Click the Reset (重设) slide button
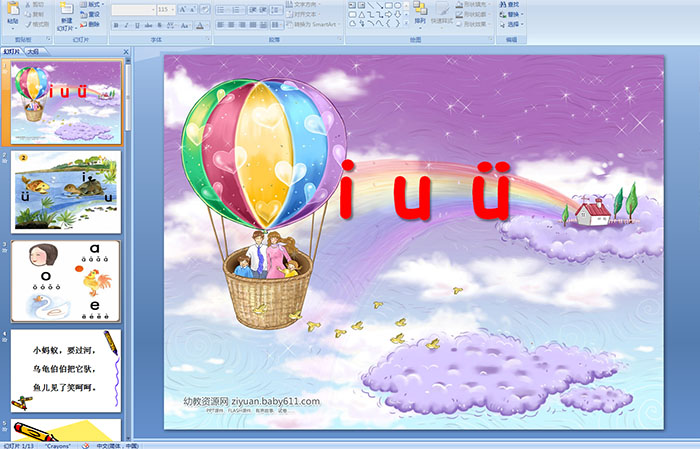Screen dimensions: 700x449 pyautogui.click(x=91, y=15)
